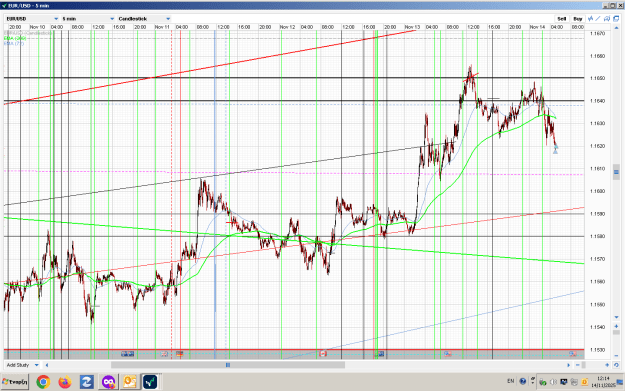The height and width of the screenshot is (391, 625).
Task: Open Google Chrome from taskbar
Action: coord(43,382)
